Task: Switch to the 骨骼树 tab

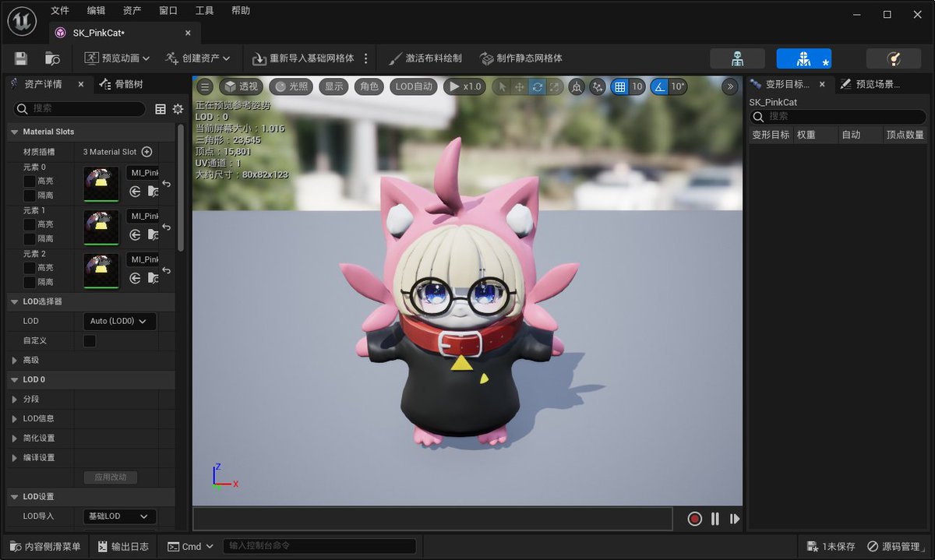Action: click(122, 84)
